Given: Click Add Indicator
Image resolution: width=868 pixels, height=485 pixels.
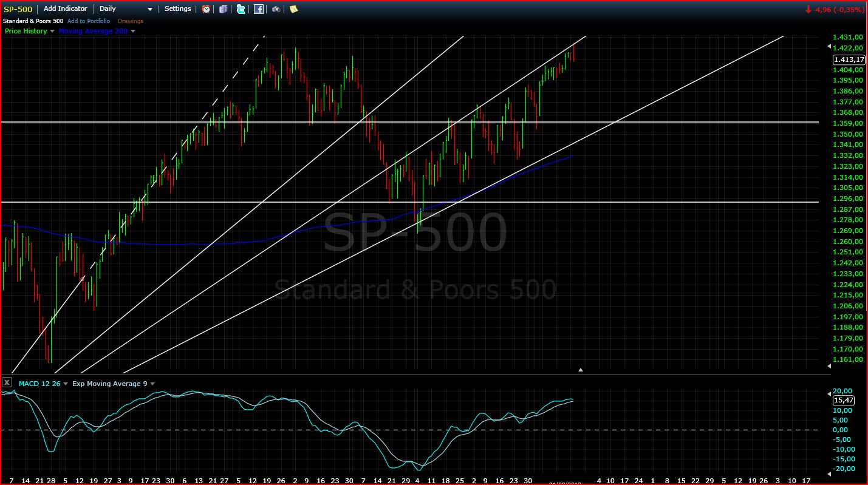Looking at the screenshot, I should click(66, 9).
